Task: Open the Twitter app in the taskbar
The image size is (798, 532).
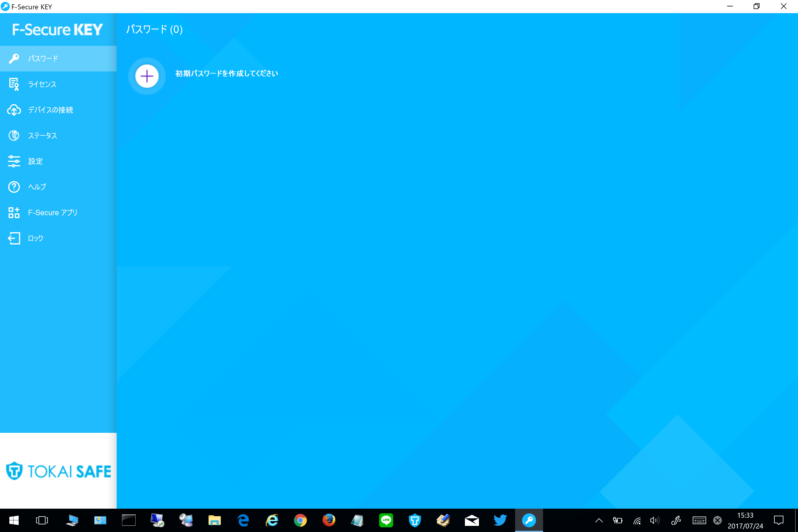Action: coord(500,520)
